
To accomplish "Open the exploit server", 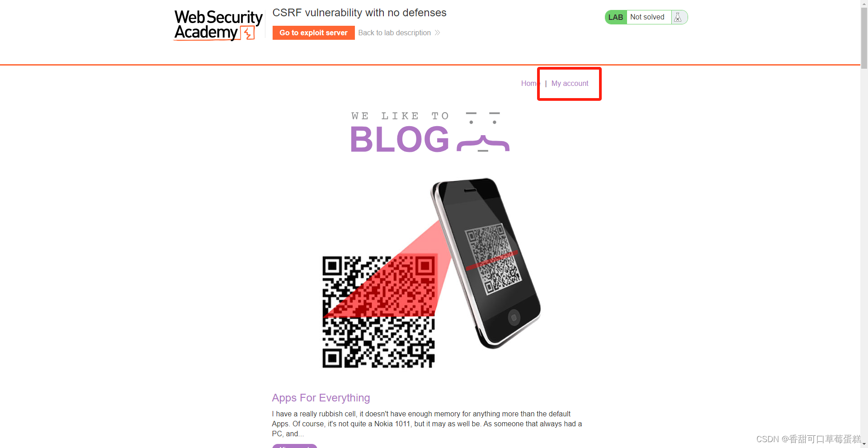I will click(313, 33).
